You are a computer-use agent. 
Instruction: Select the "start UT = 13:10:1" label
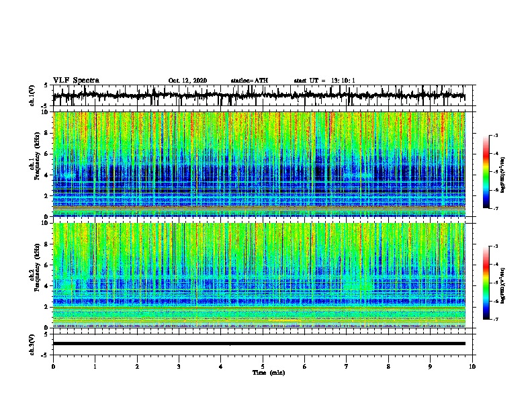(324, 81)
